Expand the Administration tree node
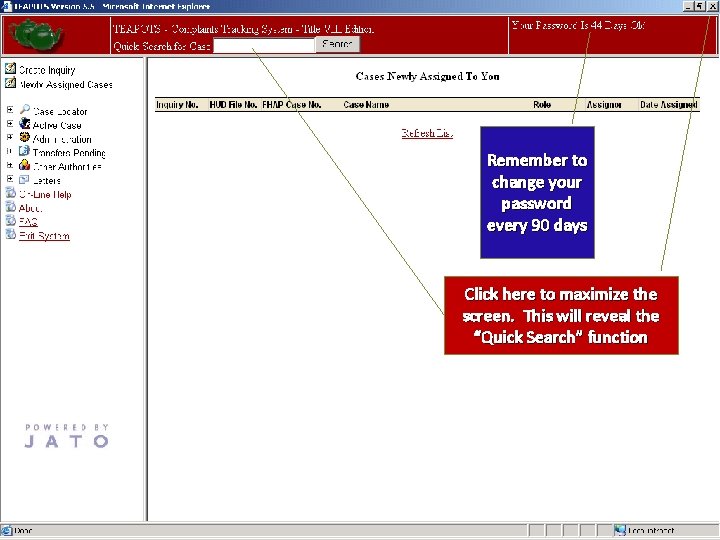 [10, 137]
